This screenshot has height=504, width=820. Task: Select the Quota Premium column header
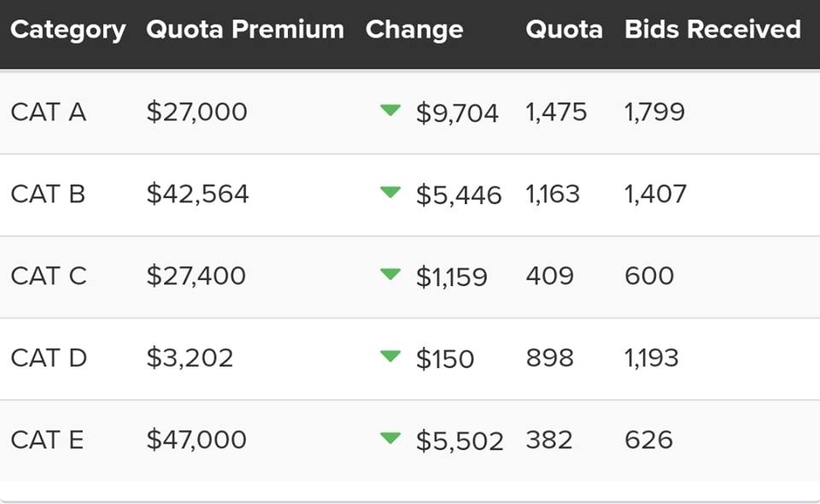[245, 29]
